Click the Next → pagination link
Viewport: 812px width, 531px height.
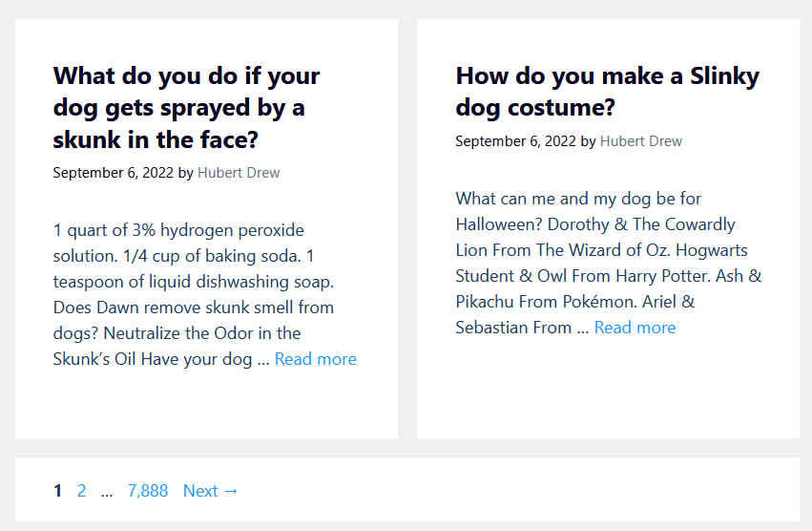tap(210, 491)
